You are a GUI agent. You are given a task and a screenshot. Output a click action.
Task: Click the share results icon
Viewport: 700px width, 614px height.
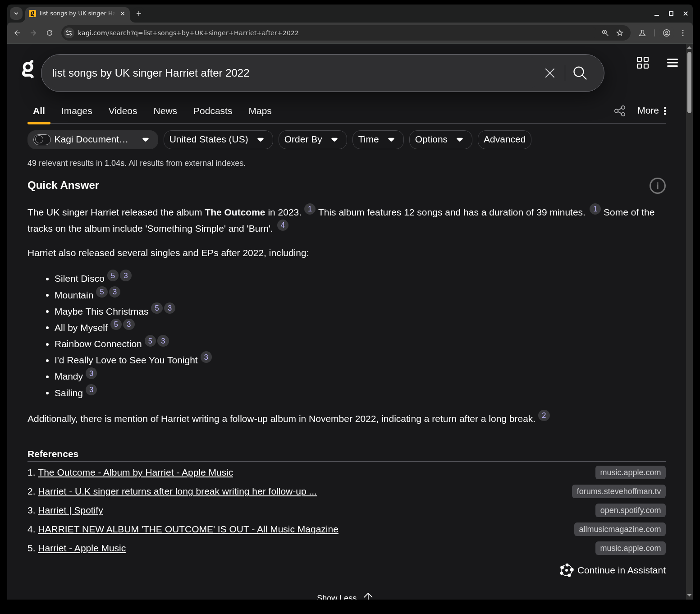coord(620,111)
